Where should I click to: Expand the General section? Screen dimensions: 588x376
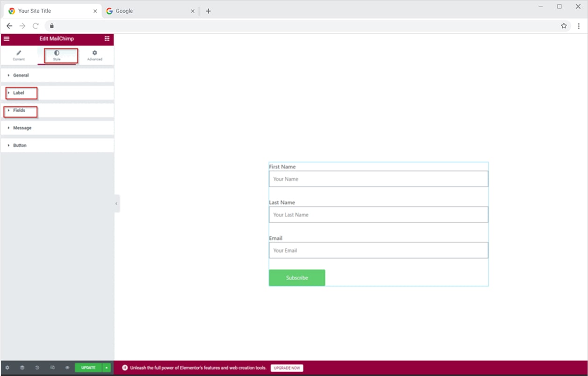(x=21, y=75)
